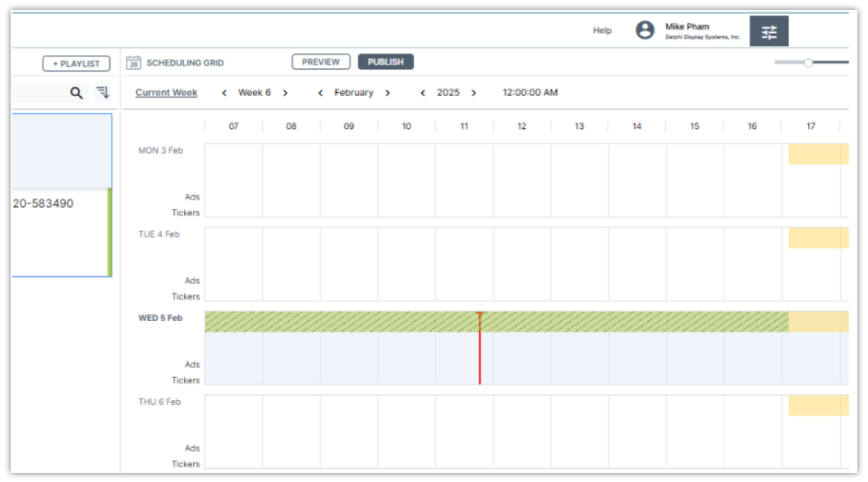Open the settings sliders icon
This screenshot has height=482, width=868.
[769, 32]
